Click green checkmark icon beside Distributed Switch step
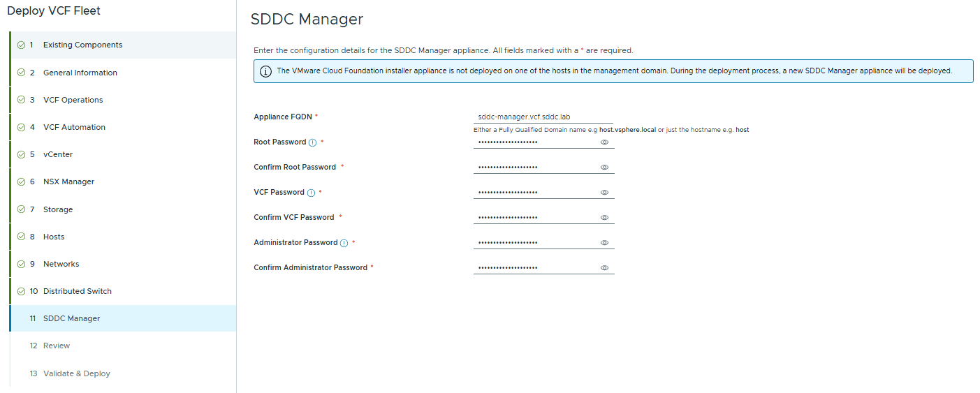The width and height of the screenshot is (980, 393). [21, 292]
